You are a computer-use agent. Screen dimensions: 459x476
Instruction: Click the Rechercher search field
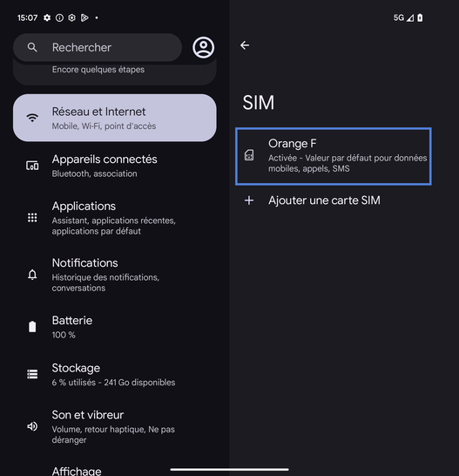point(98,47)
